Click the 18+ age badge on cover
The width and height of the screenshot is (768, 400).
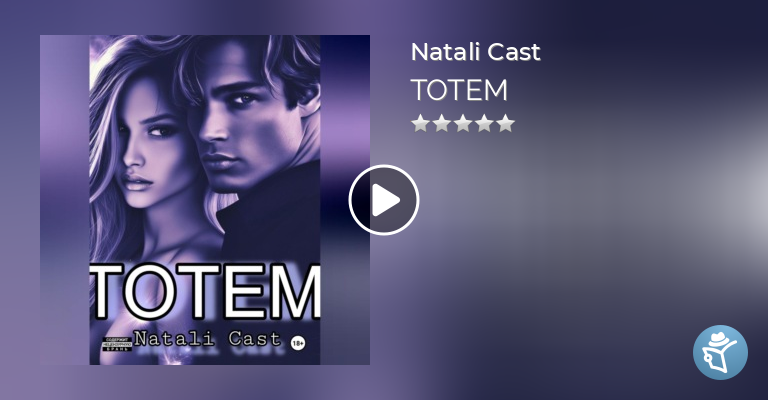pos(298,344)
